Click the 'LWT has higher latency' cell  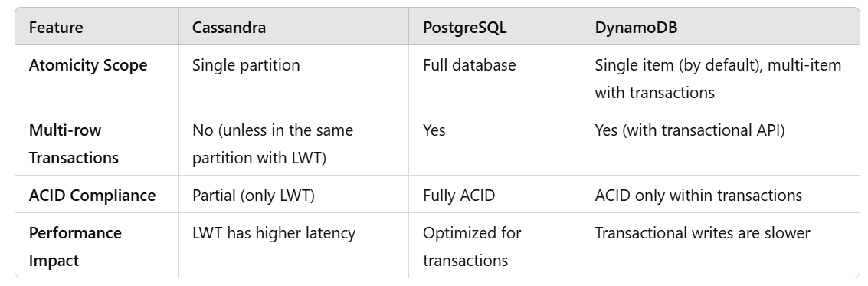[274, 233]
